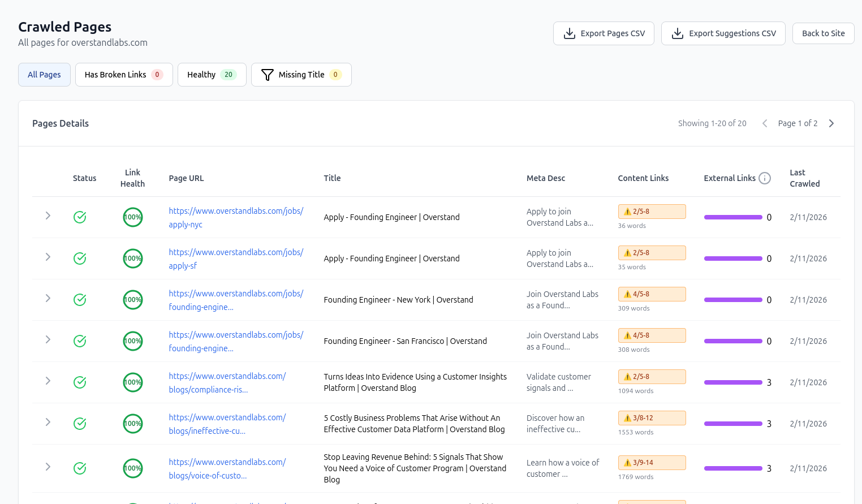Click the 100% Link Health badge for apply-sf
The width and height of the screenshot is (862, 504).
(x=132, y=259)
